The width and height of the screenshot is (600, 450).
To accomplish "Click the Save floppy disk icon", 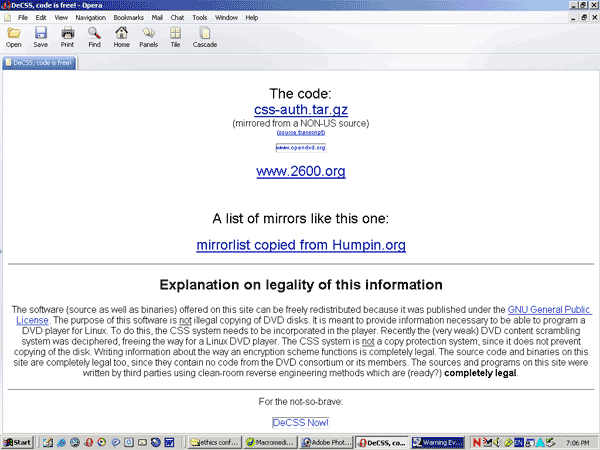I will [41, 33].
